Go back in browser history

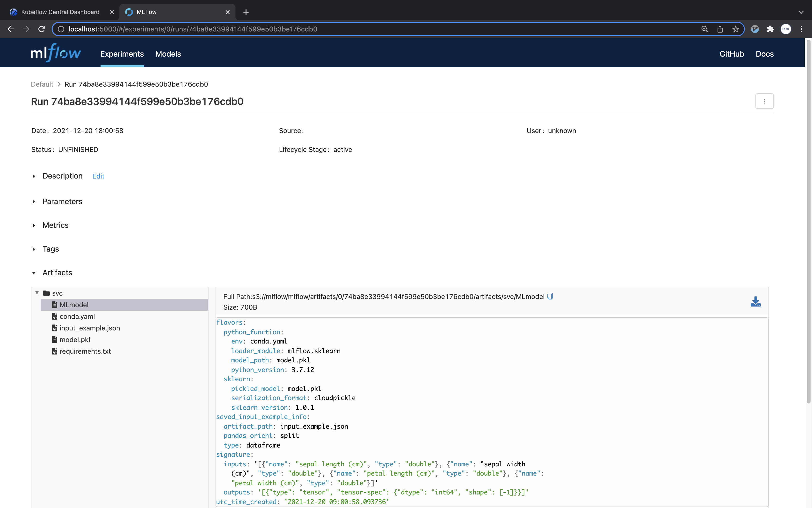point(11,29)
